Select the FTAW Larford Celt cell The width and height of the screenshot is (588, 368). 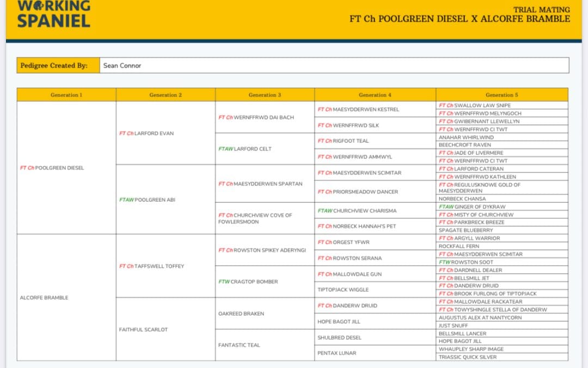coord(245,149)
